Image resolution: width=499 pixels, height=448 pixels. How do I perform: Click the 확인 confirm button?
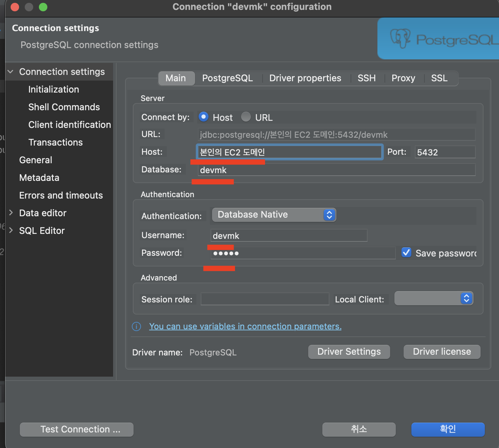[x=448, y=430]
